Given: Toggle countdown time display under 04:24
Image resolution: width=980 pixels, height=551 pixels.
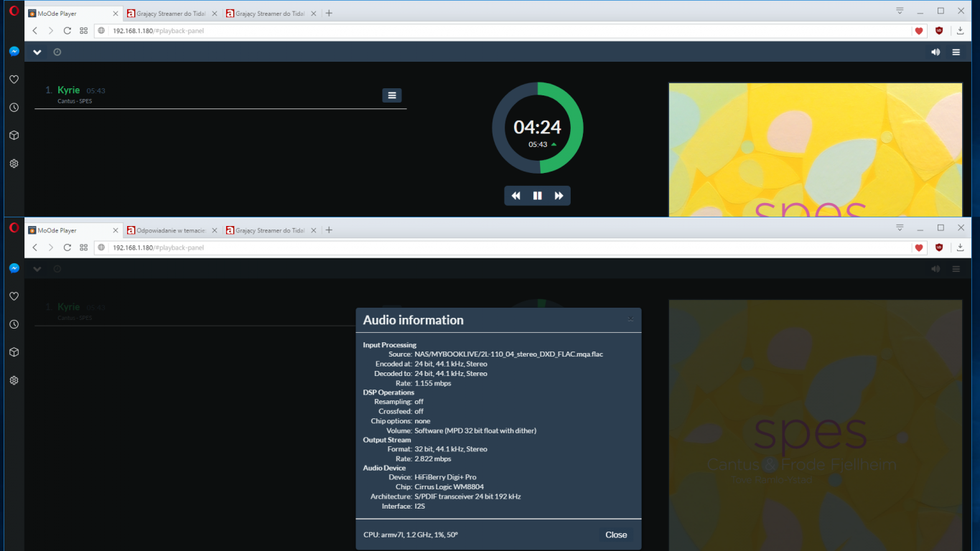Looking at the screenshot, I should pyautogui.click(x=542, y=144).
